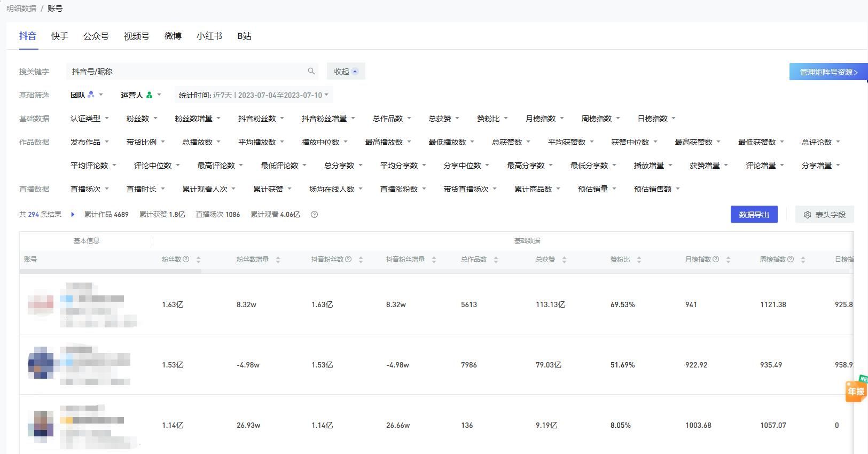Open 表头字段 column settings
The width and height of the screenshot is (868, 454).
pyautogui.click(x=824, y=215)
